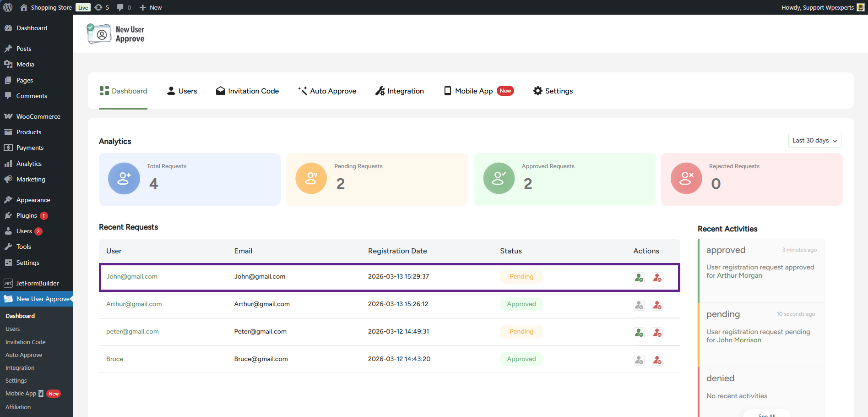868x417 pixels.
Task: Open the updates icon showing 5
Action: 102,7
